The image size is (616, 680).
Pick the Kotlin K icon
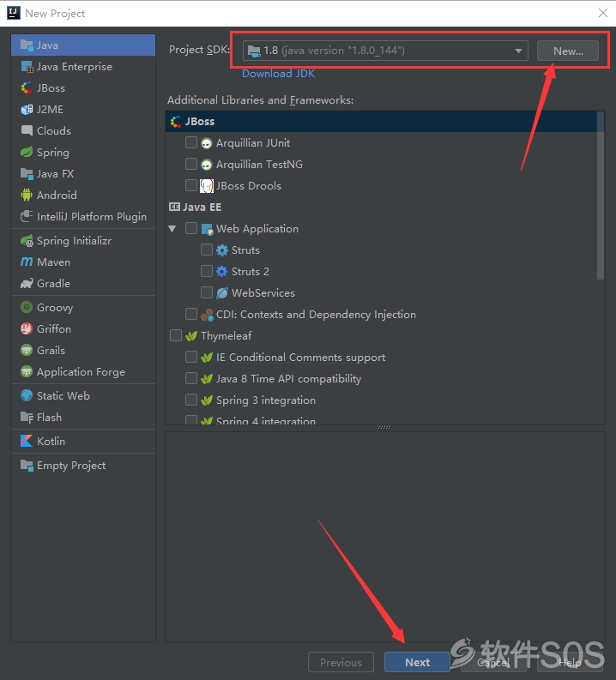click(27, 441)
